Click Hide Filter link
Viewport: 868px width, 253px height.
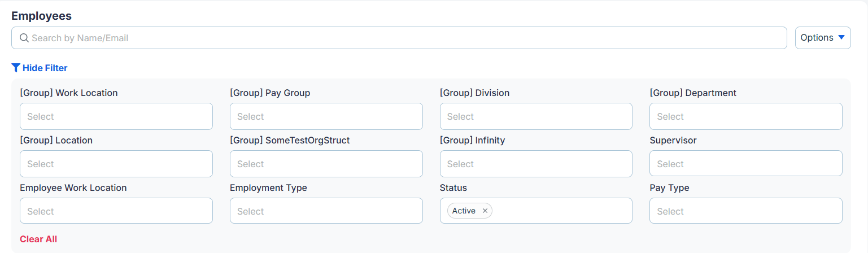pyautogui.click(x=40, y=68)
